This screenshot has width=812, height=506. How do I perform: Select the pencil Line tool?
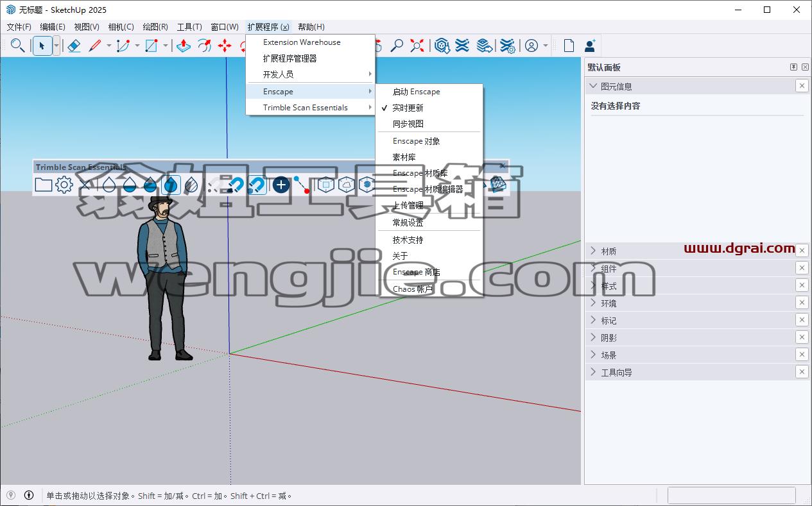(x=95, y=46)
